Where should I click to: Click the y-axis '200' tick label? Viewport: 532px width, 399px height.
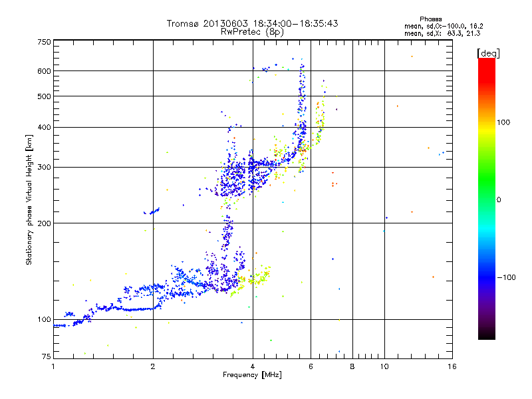[44, 223]
